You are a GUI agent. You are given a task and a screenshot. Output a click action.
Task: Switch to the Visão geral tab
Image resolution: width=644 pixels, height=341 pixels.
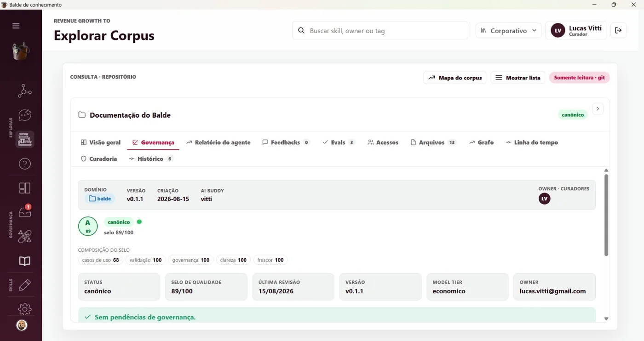pyautogui.click(x=101, y=142)
